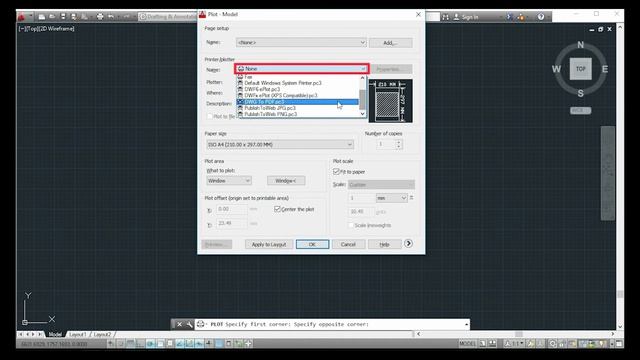Open the Page setup Name dropdown

coord(301,42)
